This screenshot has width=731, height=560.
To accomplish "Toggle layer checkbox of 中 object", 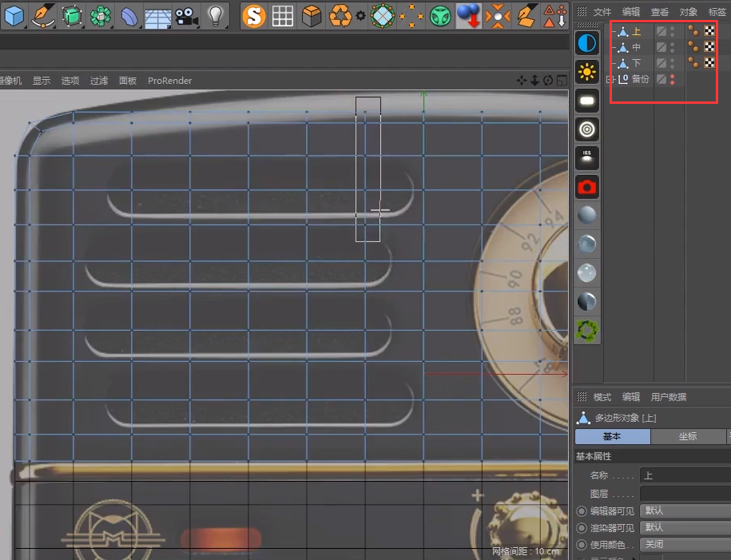I will tap(661, 47).
